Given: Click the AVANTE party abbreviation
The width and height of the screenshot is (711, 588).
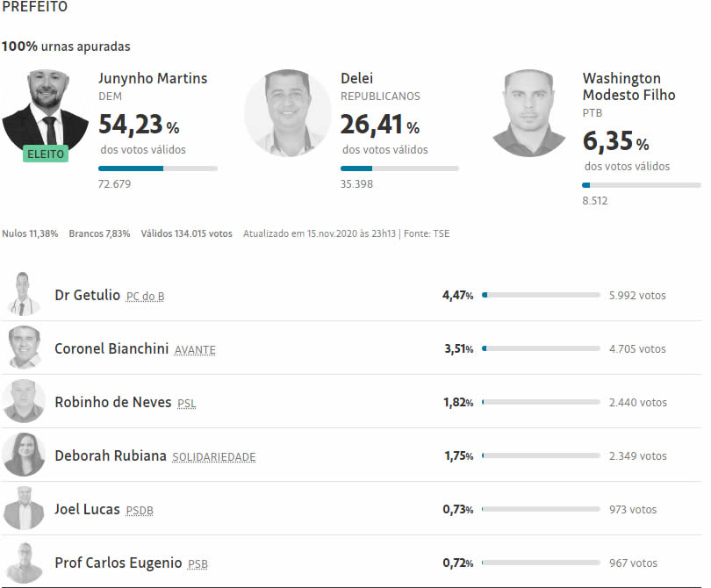Looking at the screenshot, I should tap(195, 350).
